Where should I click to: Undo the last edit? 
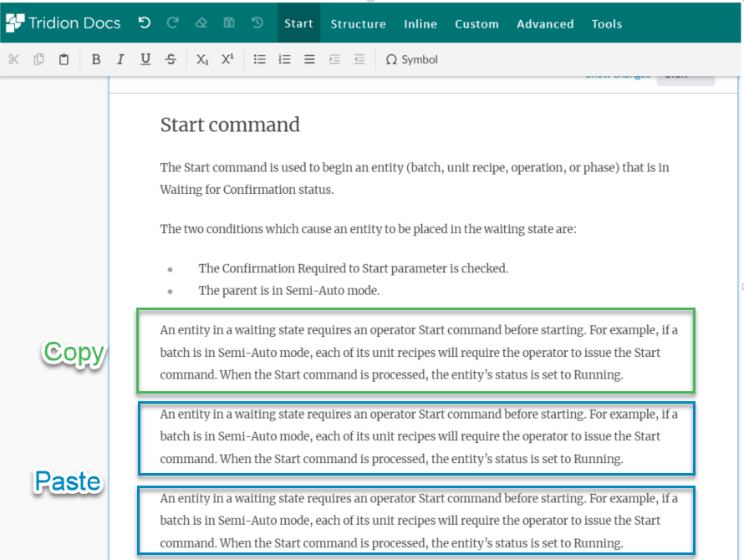coord(145,23)
